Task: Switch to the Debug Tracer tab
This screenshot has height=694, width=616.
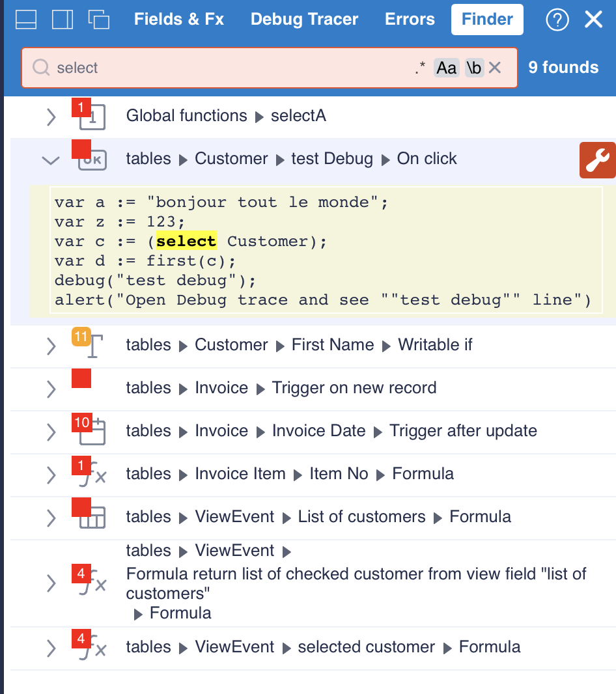Action: (x=304, y=20)
